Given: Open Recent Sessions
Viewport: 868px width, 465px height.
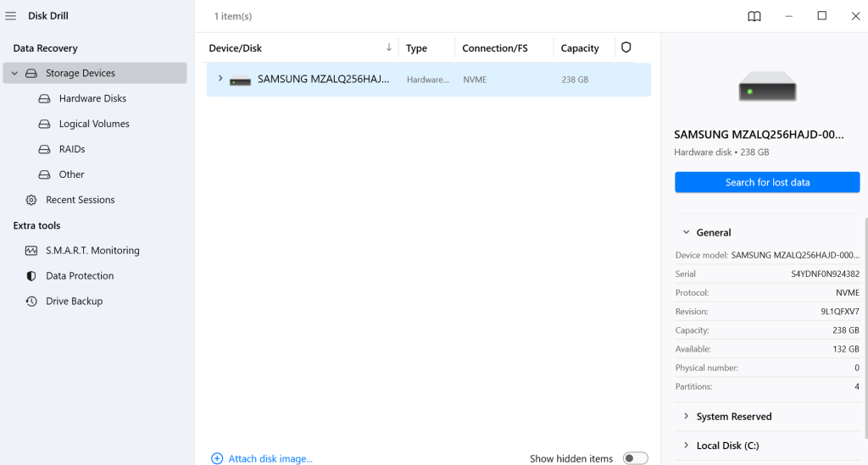Looking at the screenshot, I should [81, 200].
